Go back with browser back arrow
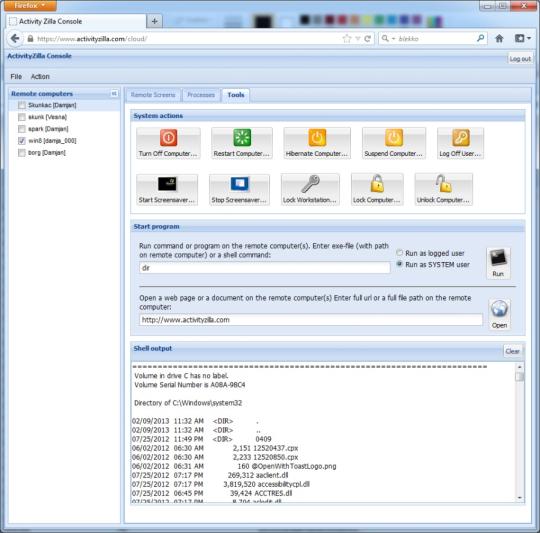The image size is (540, 533). pyautogui.click(x=15, y=39)
